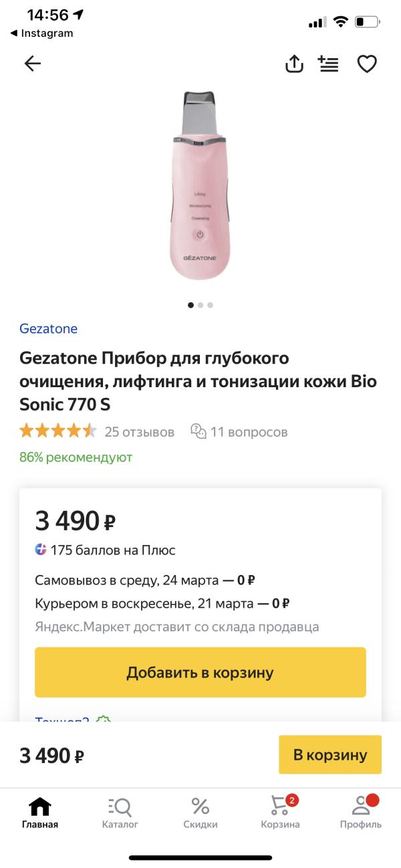Add product to comparison list
Image resolution: width=401 pixels, height=868 pixels.
tap(328, 64)
